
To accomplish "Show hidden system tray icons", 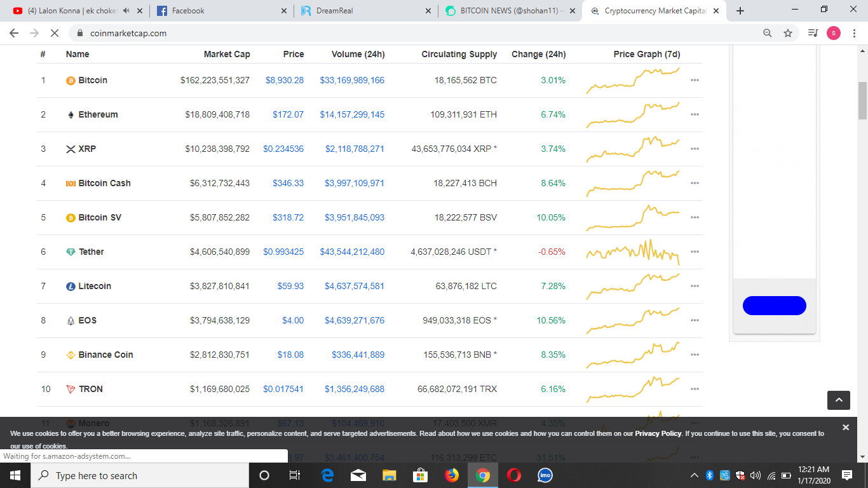I will coord(695,475).
